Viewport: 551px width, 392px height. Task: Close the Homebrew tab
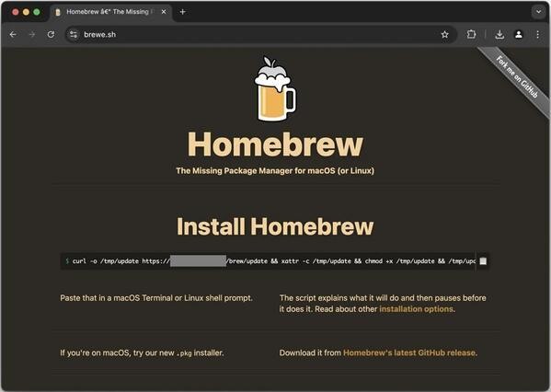coord(164,12)
